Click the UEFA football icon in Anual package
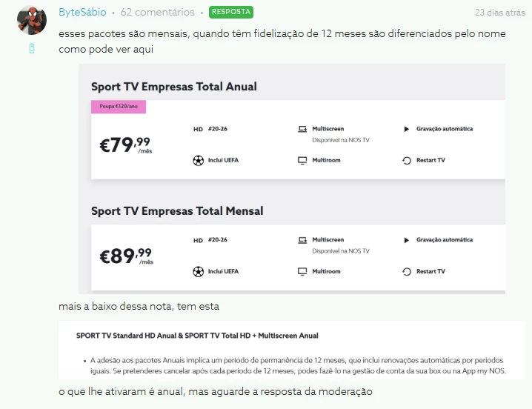The image size is (532, 409). click(198, 160)
